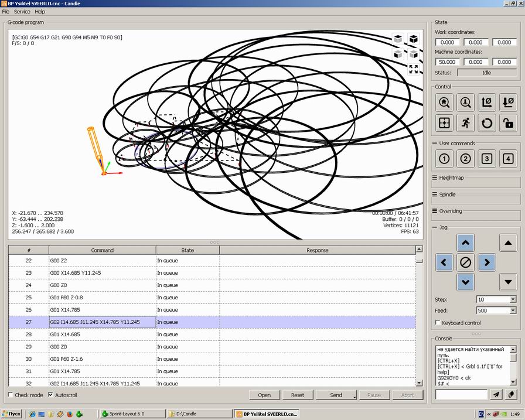Viewport: 525px width, 420px height.
Task: Zero the XY work coordinates
Action: click(x=487, y=102)
